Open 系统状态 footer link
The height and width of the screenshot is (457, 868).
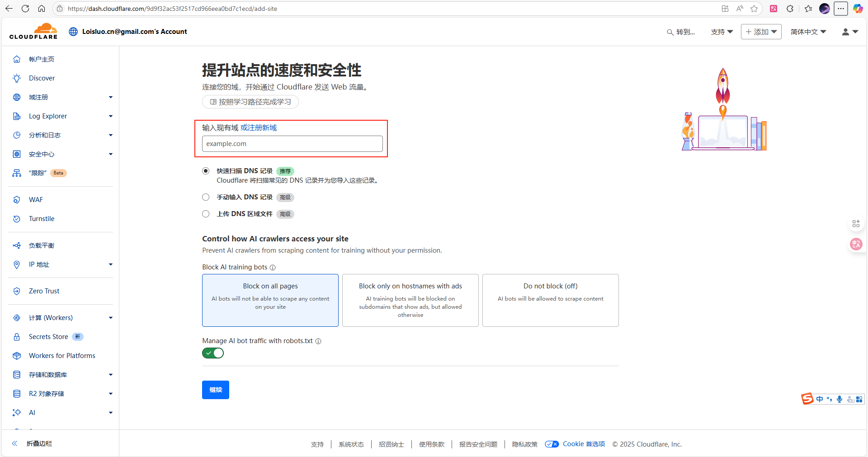point(351,444)
